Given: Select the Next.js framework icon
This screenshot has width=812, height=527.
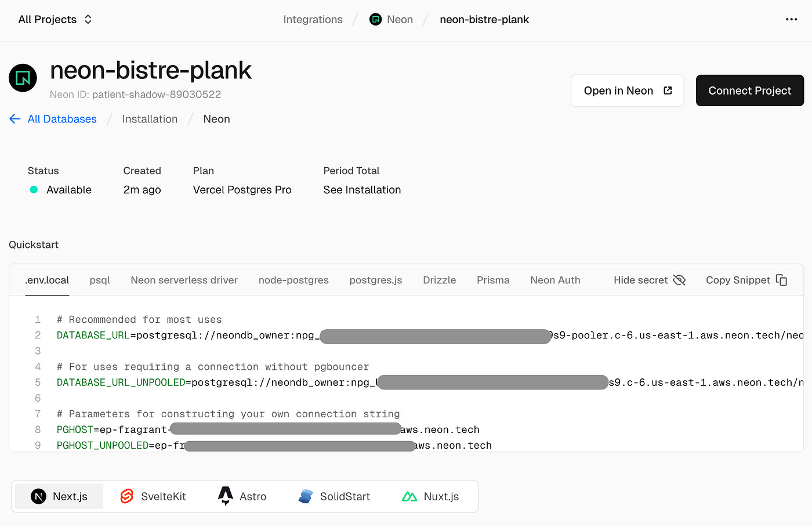Looking at the screenshot, I should coord(38,496).
